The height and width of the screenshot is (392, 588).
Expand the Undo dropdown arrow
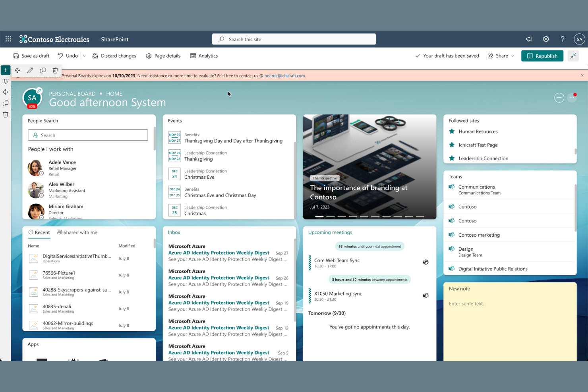84,56
